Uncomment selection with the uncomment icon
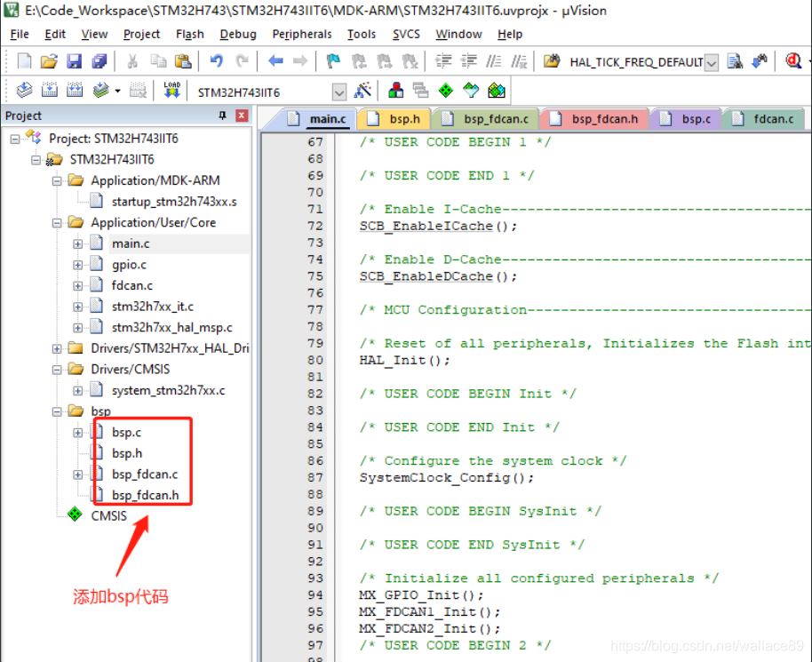 [x=519, y=61]
